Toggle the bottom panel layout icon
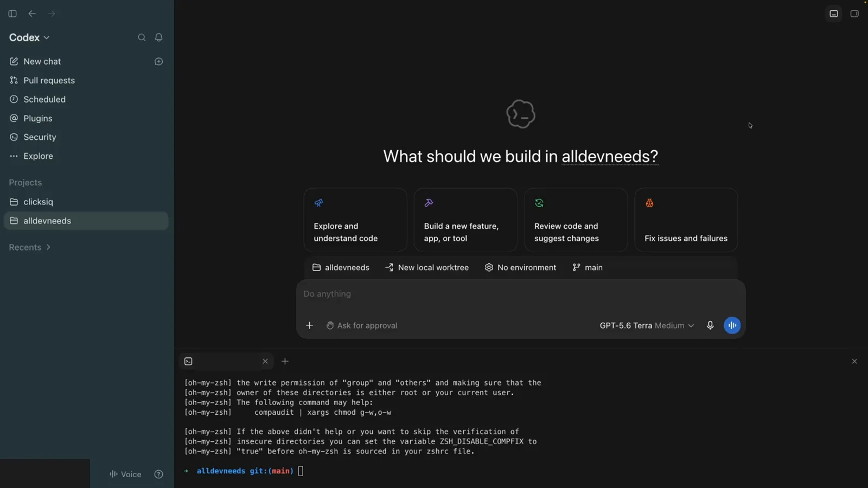The image size is (868, 488). tap(834, 14)
